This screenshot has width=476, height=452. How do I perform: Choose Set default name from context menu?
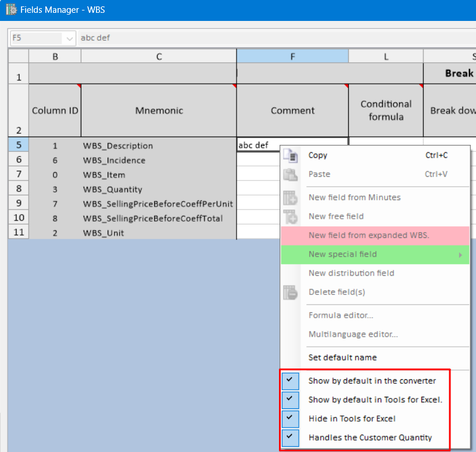(342, 358)
